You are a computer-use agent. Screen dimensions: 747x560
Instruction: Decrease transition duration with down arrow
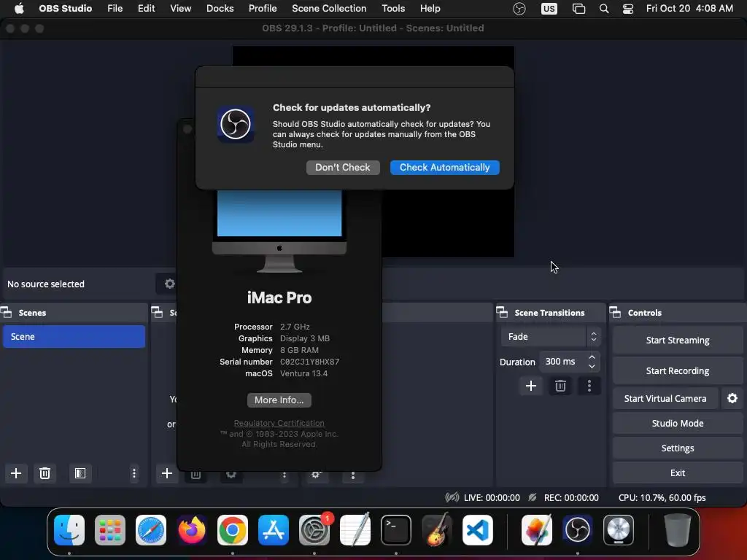click(592, 366)
